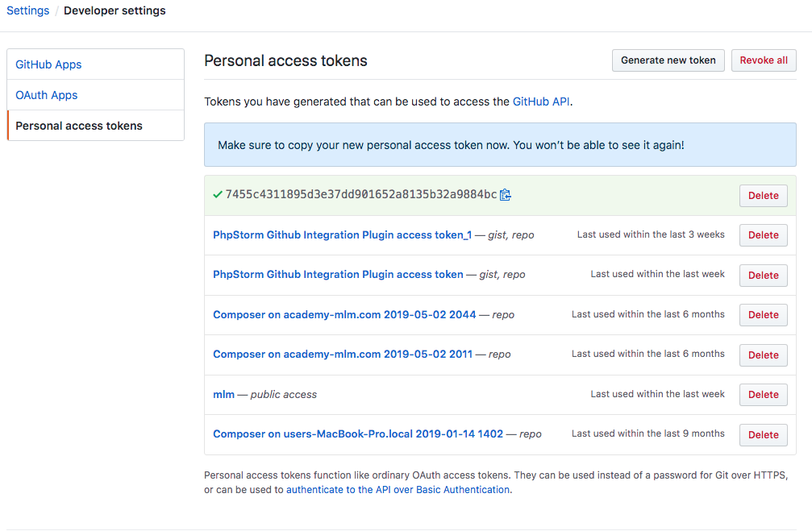Click Revoke all tokens
The height and width of the screenshot is (531, 812).
(763, 60)
